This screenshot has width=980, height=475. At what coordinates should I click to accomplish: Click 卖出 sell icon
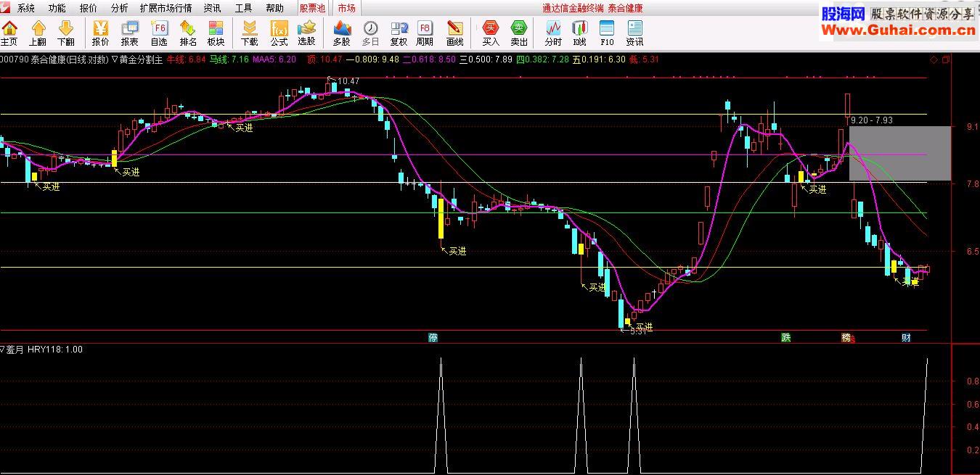[519, 33]
